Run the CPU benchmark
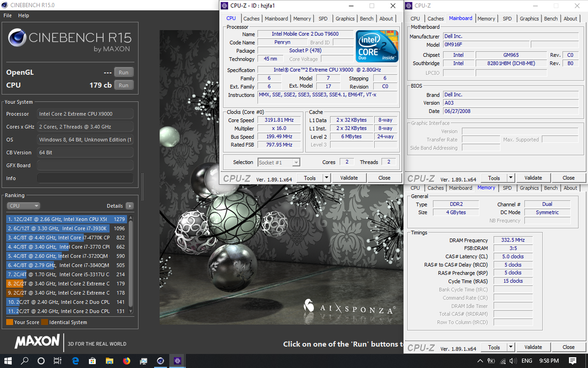The width and height of the screenshot is (588, 368). tap(124, 85)
